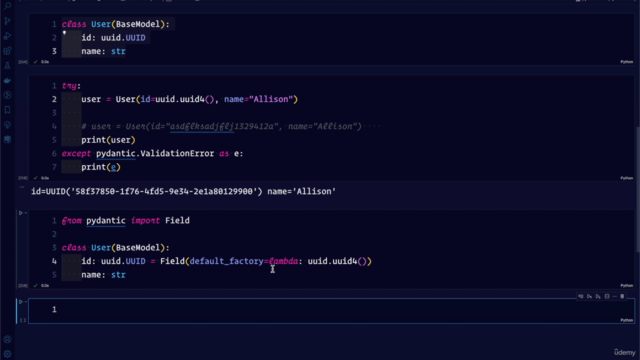Click the 'print(user)' line
This screenshot has width=640, height=360.
[x=108, y=140]
